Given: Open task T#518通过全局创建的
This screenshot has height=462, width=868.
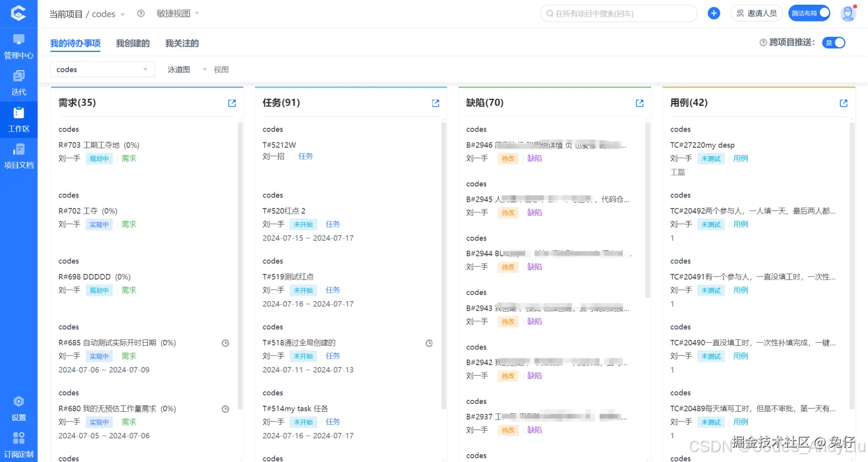Looking at the screenshot, I should 299,343.
